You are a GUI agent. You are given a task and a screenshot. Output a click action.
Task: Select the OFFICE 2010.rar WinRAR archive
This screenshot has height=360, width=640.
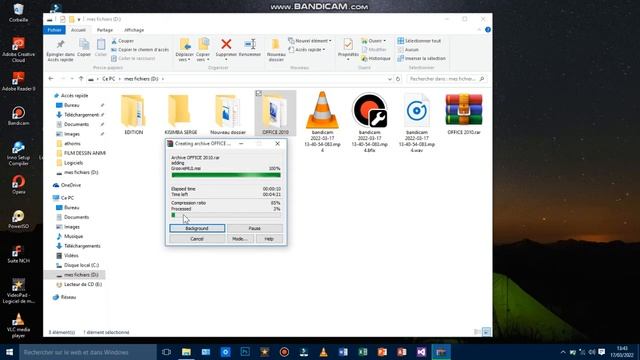(x=464, y=113)
